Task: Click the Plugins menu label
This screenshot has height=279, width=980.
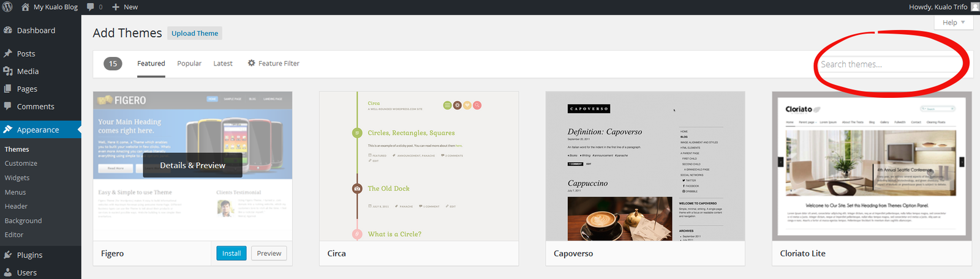Action: coord(30,255)
